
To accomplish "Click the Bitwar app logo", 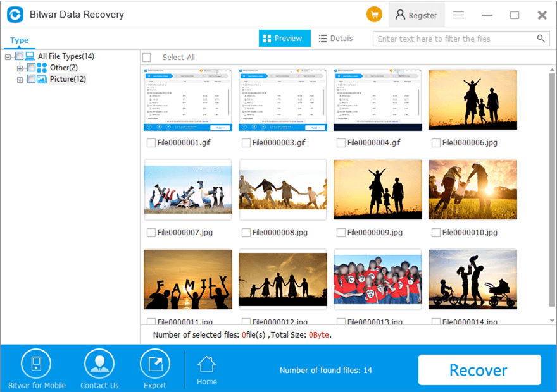I will point(15,15).
